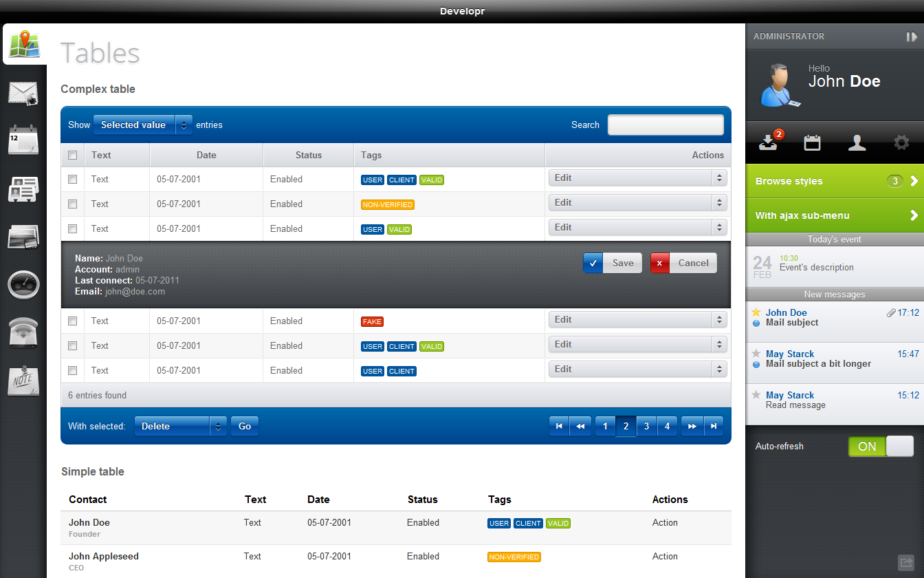Open the calendar icon in left sidebar
This screenshot has height=578, width=924.
tap(23, 140)
